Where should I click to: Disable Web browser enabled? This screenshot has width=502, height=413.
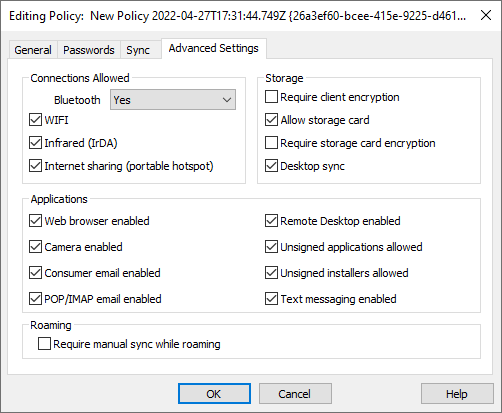[x=35, y=221]
